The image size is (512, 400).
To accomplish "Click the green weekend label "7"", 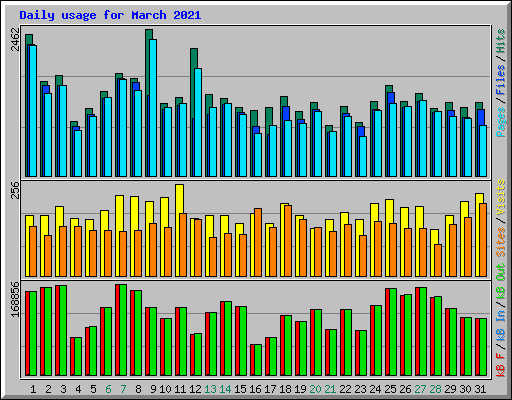I will (x=123, y=389).
